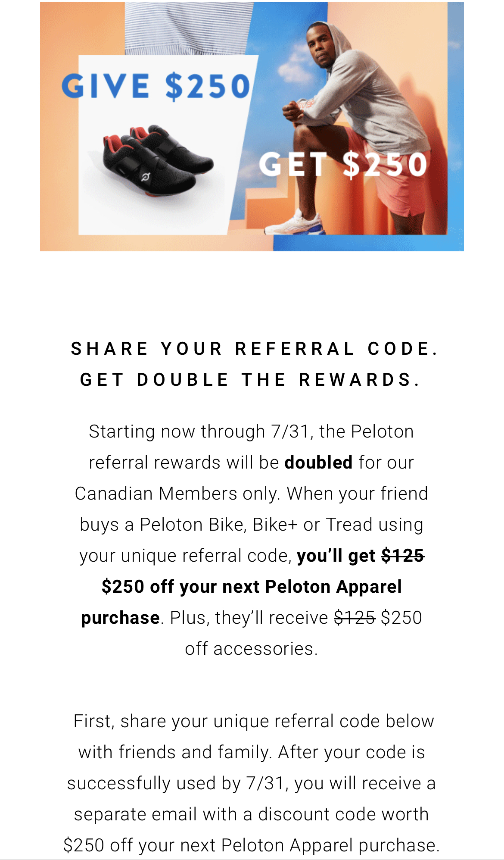504x860 pixels.
Task: Click "$250 off your next Peloton Apparel" bold line
Action: 252,587
